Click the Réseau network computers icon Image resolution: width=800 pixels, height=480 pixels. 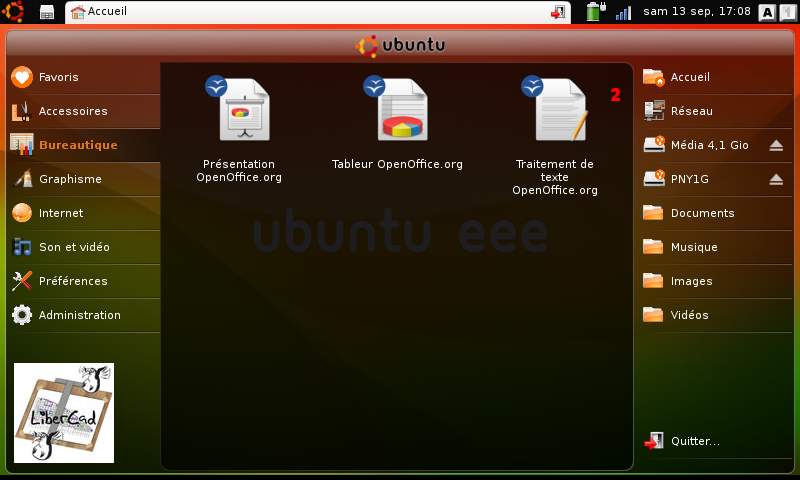coord(654,111)
